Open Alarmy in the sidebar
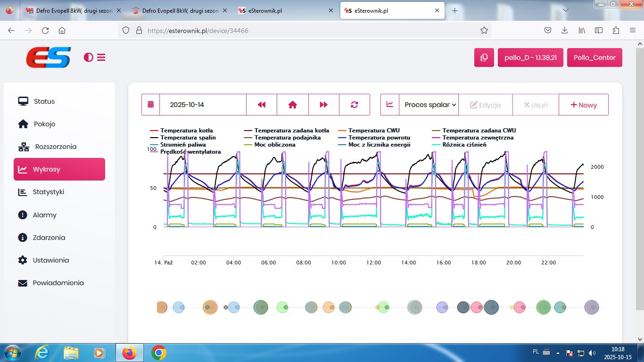This screenshot has width=644, height=362. 44,215
